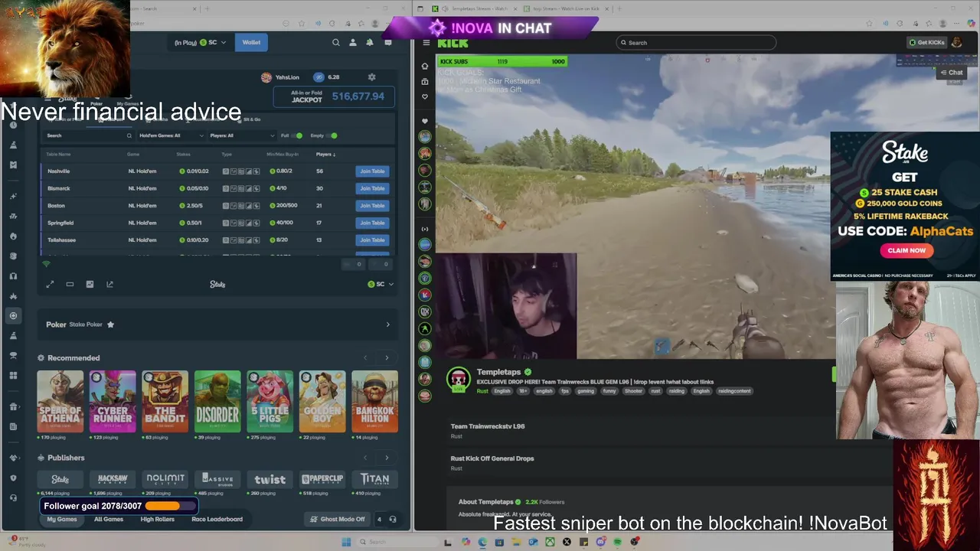Click the Xbox icon in the taskbar

550,542
